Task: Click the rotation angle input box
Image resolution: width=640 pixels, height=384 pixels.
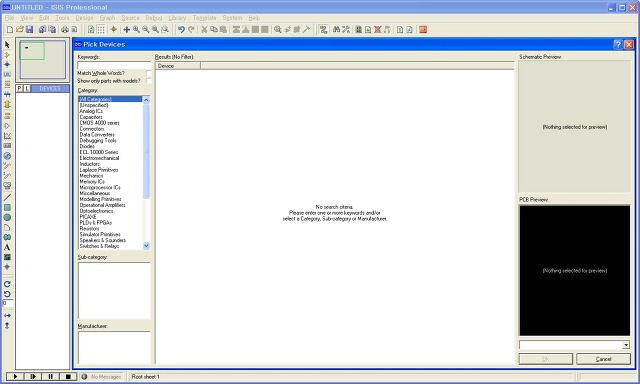Action: click(8, 304)
